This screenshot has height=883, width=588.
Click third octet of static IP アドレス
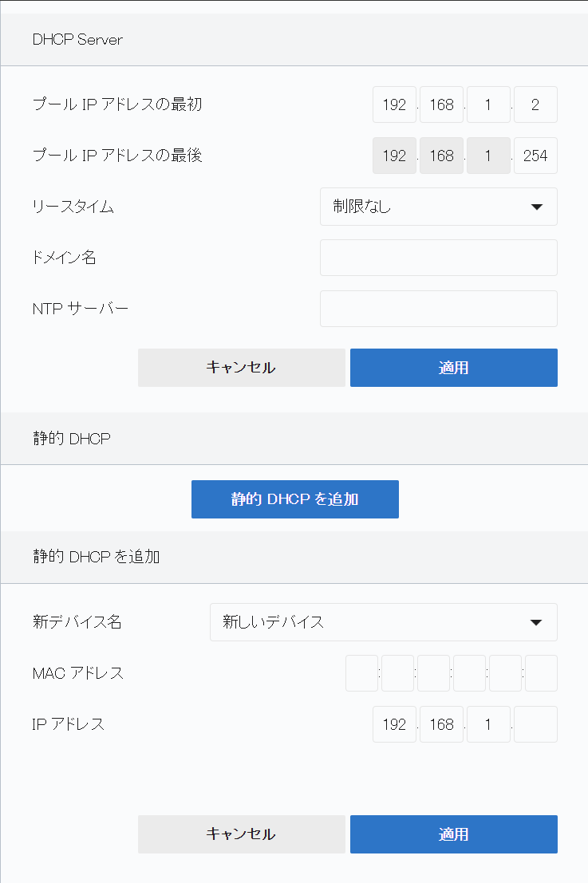[488, 724]
